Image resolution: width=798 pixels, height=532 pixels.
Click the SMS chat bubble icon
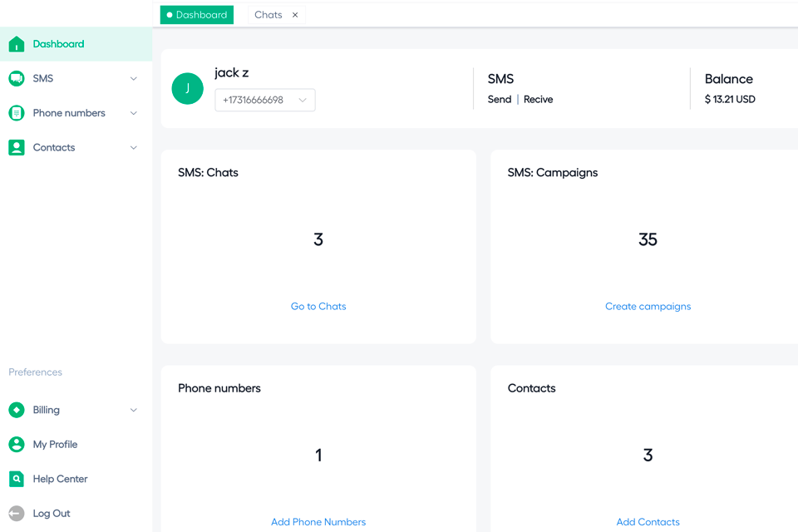point(17,78)
